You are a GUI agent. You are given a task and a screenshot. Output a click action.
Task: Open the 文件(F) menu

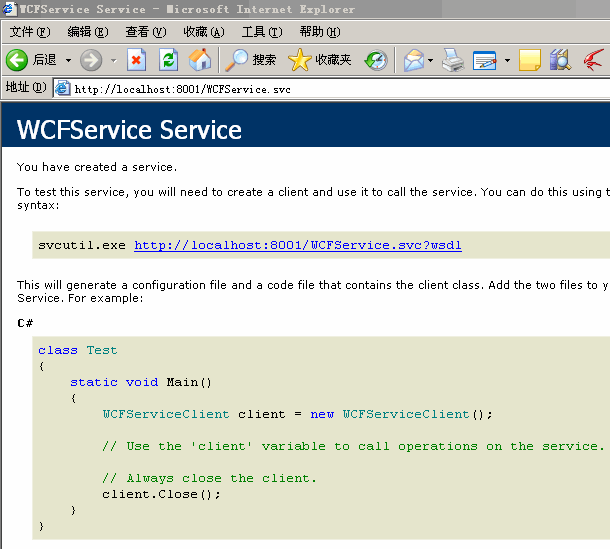(30, 32)
